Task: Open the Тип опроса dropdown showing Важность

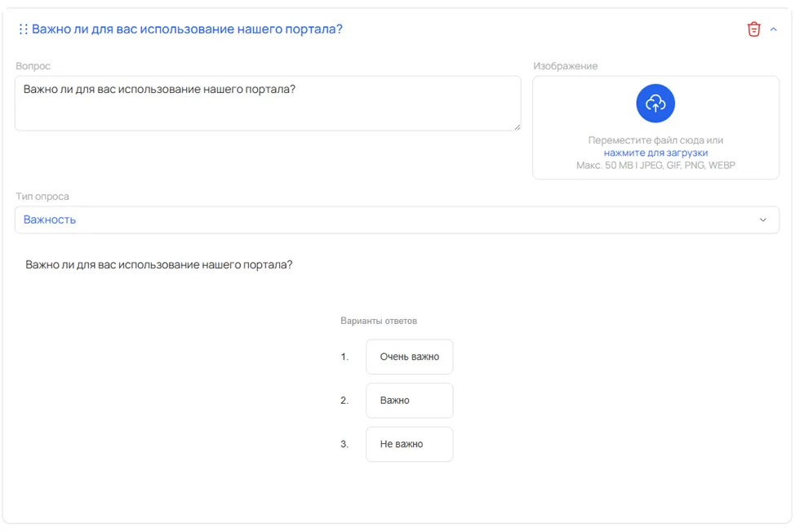Action: (397, 219)
